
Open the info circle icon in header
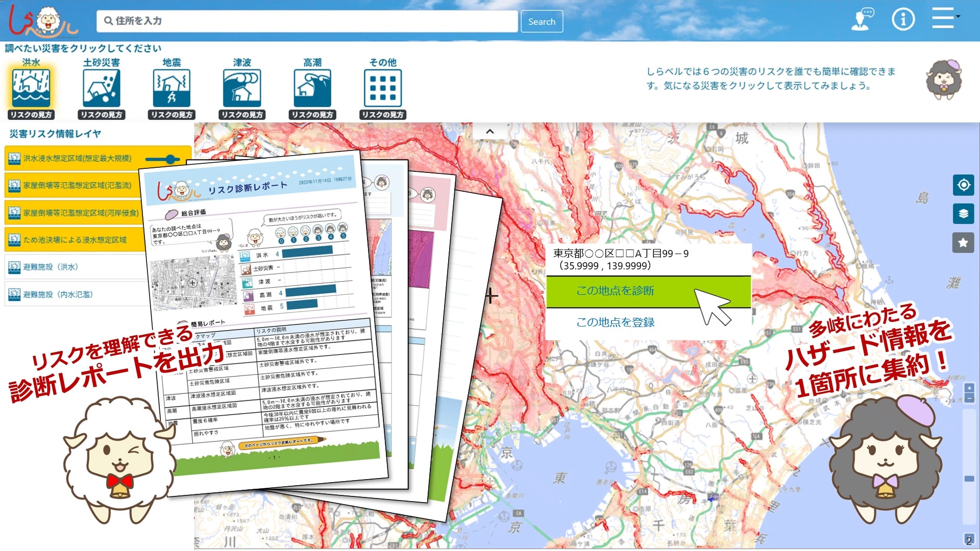903,20
